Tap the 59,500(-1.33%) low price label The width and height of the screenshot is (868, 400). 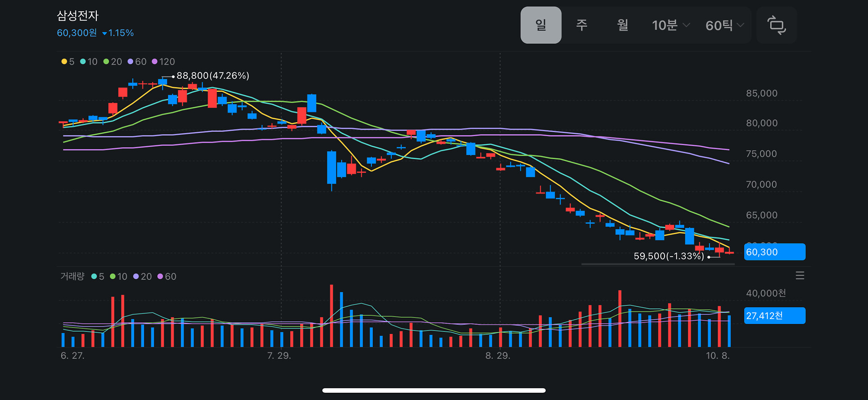pos(669,256)
